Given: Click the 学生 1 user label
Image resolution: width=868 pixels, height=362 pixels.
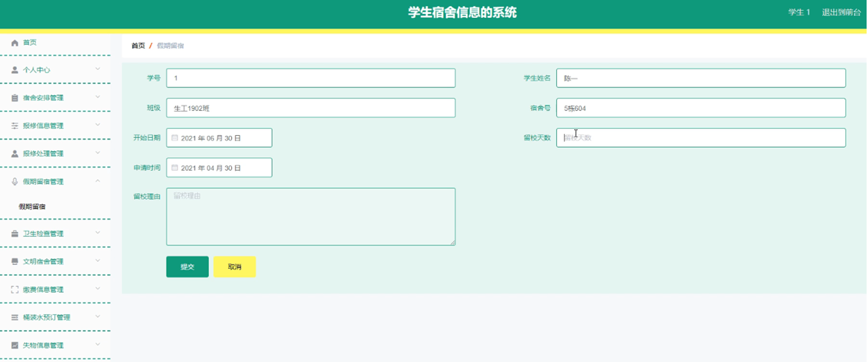Looking at the screenshot, I should click(x=799, y=12).
